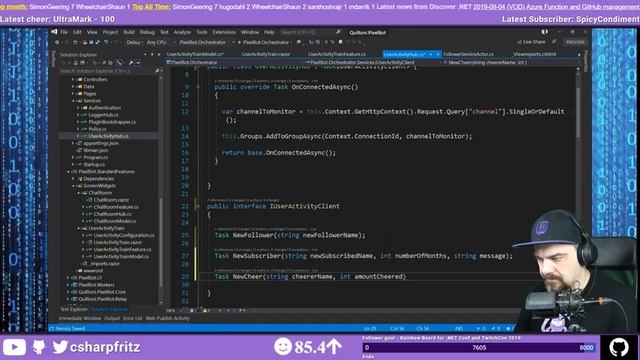
Task: Expand the PixelBot.Workers project
Action: click(x=68, y=285)
